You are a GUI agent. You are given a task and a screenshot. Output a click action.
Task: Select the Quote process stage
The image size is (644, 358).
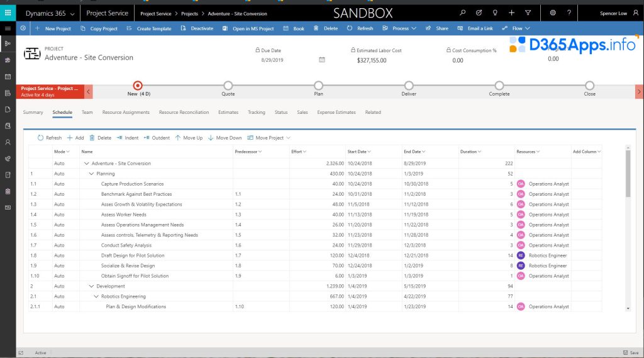click(228, 86)
